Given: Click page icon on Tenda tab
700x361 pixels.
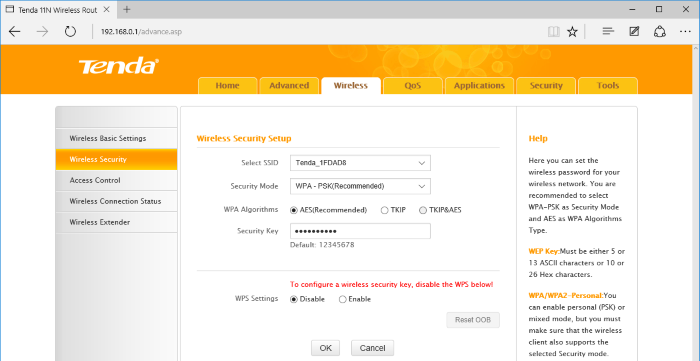Looking at the screenshot, I should [9, 9].
